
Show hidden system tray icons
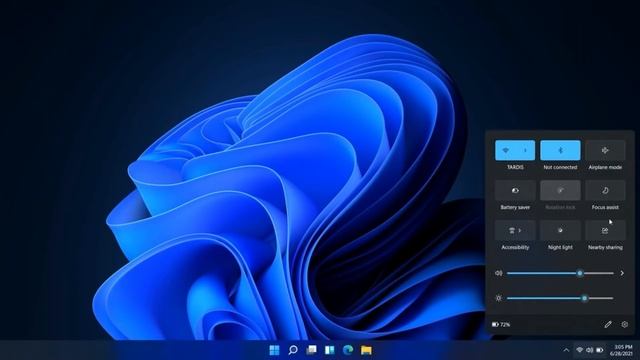point(566,350)
